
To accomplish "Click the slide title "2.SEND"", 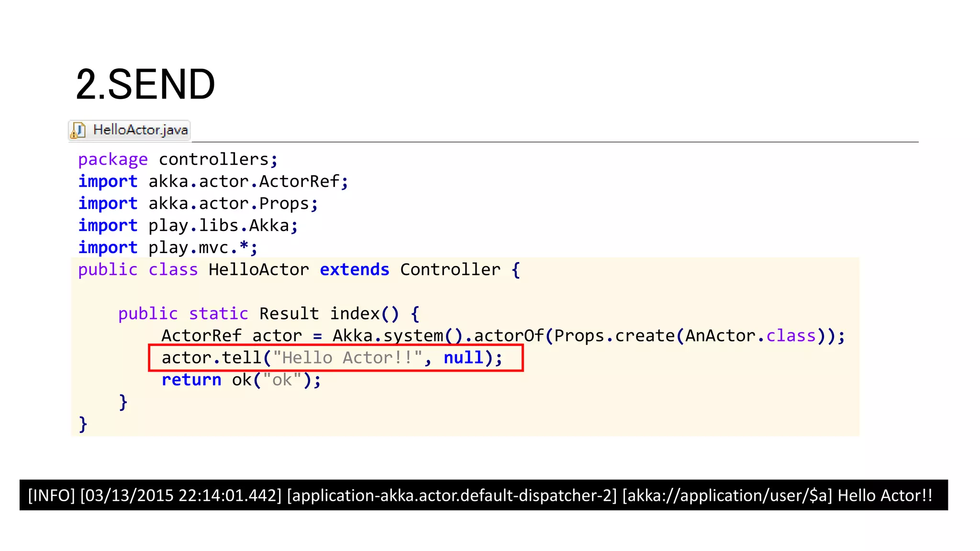I will pos(145,84).
